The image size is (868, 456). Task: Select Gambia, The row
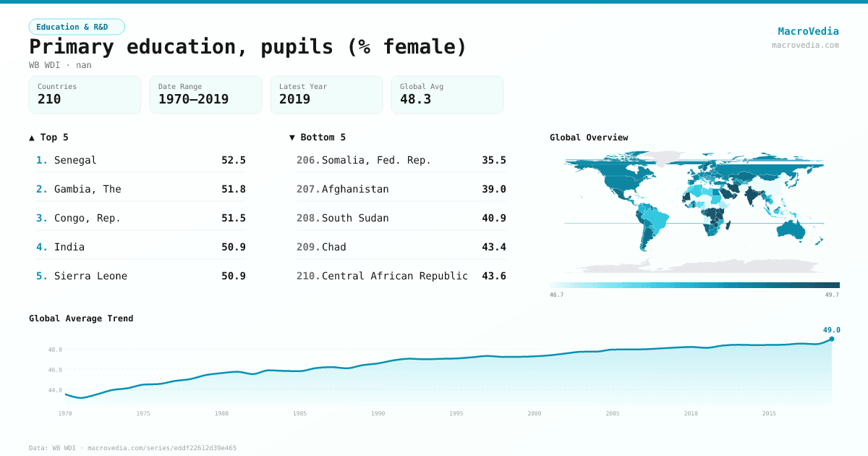(141, 189)
